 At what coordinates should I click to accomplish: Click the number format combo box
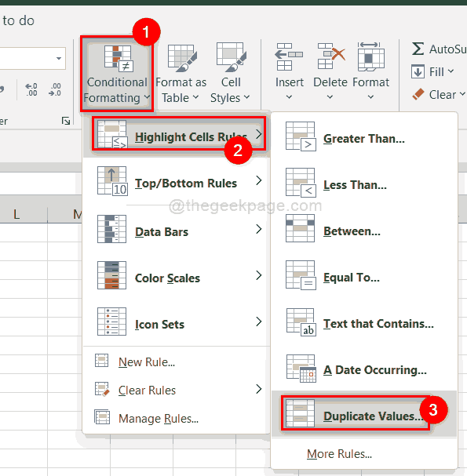(x=32, y=58)
